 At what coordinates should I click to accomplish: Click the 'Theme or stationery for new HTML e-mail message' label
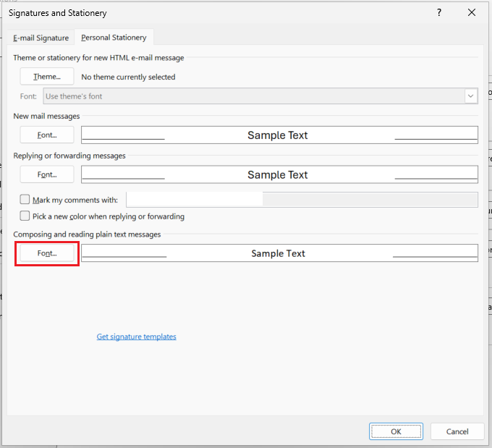pyautogui.click(x=98, y=58)
